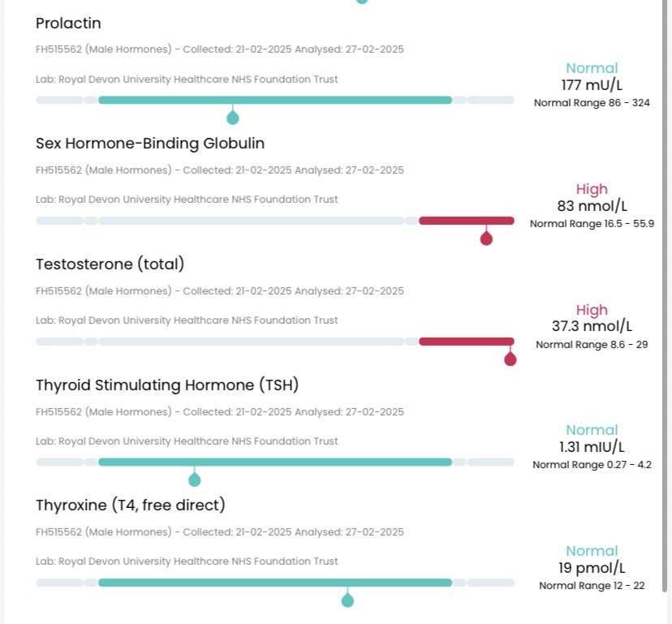
Task: Click the High status label above 37.3 nmol/L
Action: 592,310
